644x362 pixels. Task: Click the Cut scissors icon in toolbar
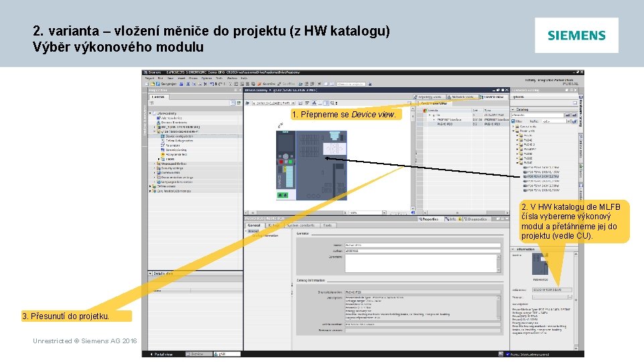pyautogui.click(x=188, y=84)
